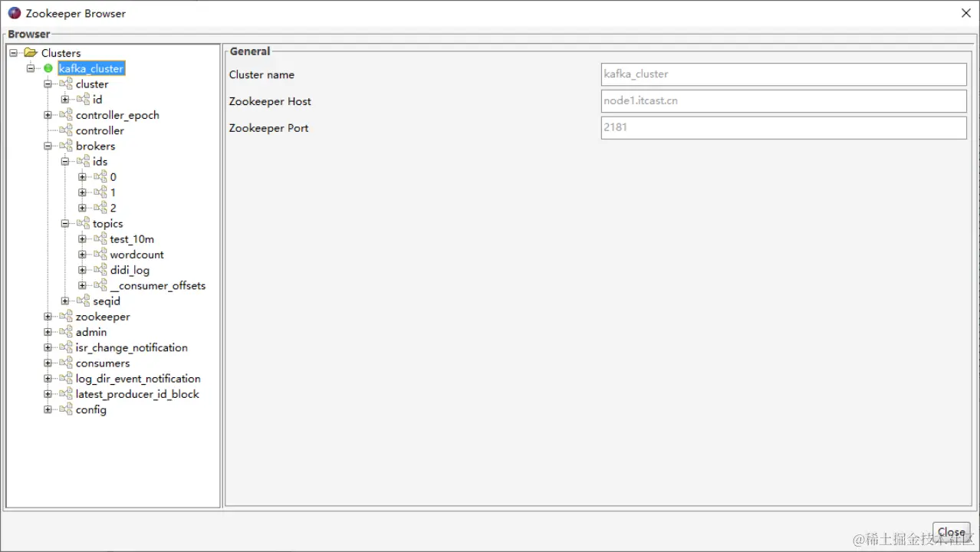980x552 pixels.
Task: Expand the didi_log topic node
Action: click(82, 270)
